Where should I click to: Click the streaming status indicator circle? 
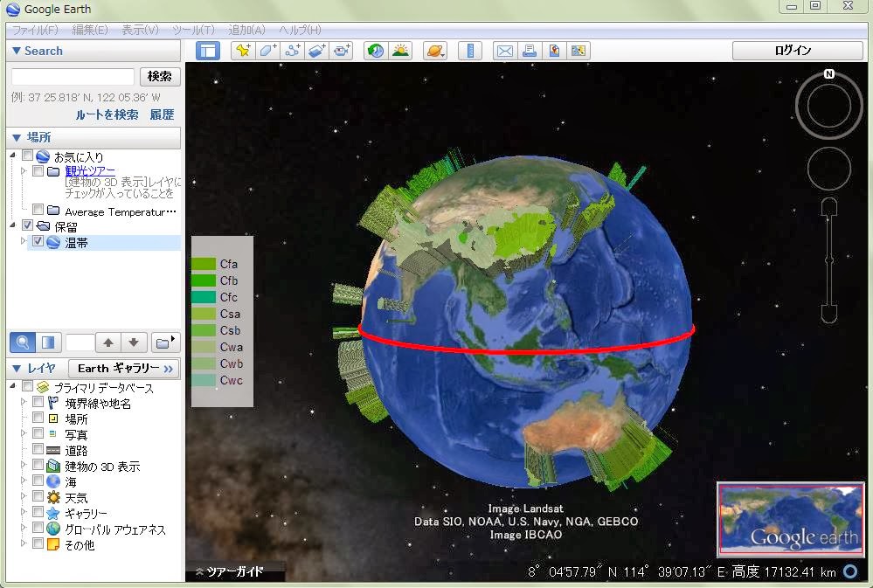click(x=850, y=571)
